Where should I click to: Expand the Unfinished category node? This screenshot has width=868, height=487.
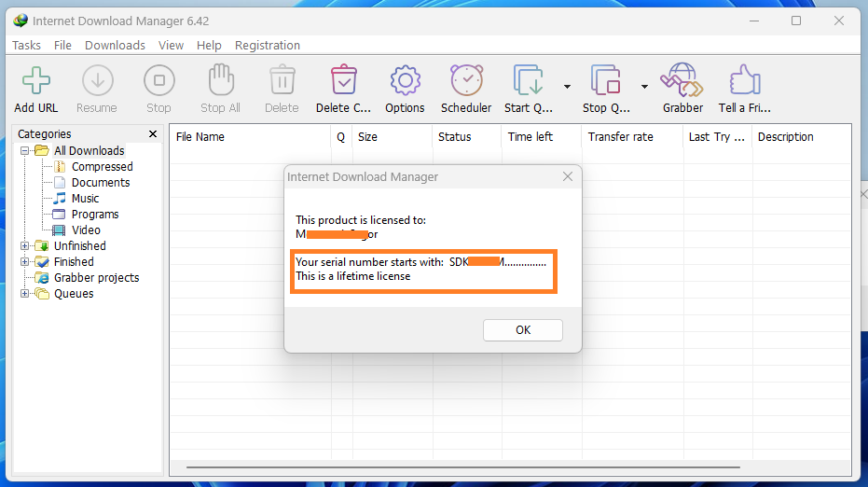pos(24,246)
